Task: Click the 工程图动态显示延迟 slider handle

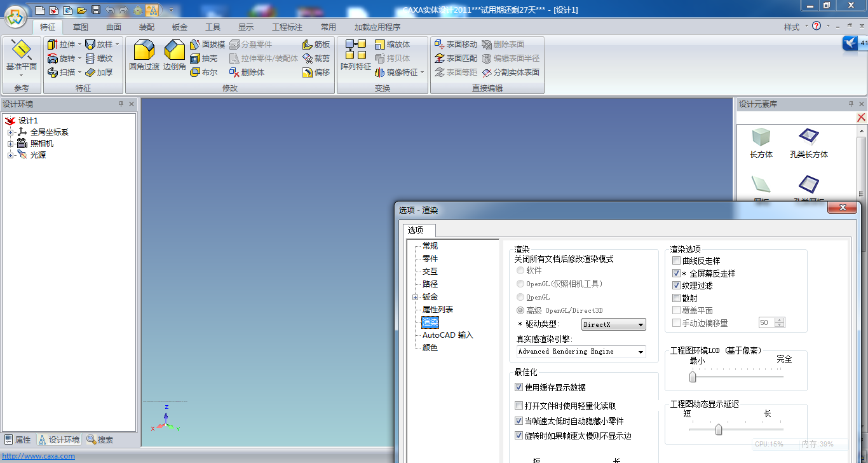Action: 719,429
